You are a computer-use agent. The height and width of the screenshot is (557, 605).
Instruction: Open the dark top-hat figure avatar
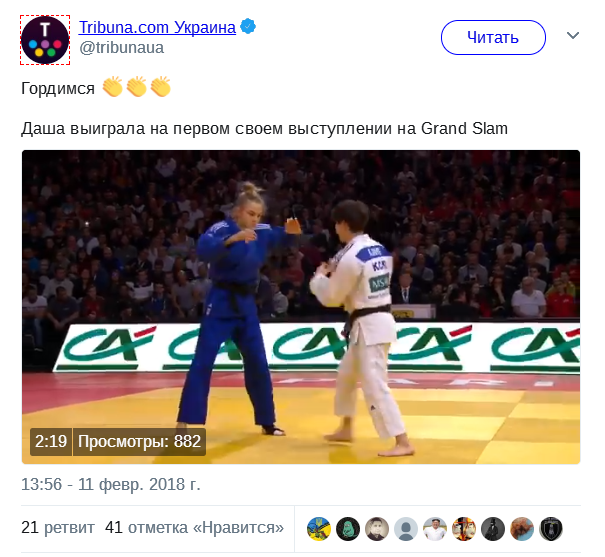tap(493, 529)
